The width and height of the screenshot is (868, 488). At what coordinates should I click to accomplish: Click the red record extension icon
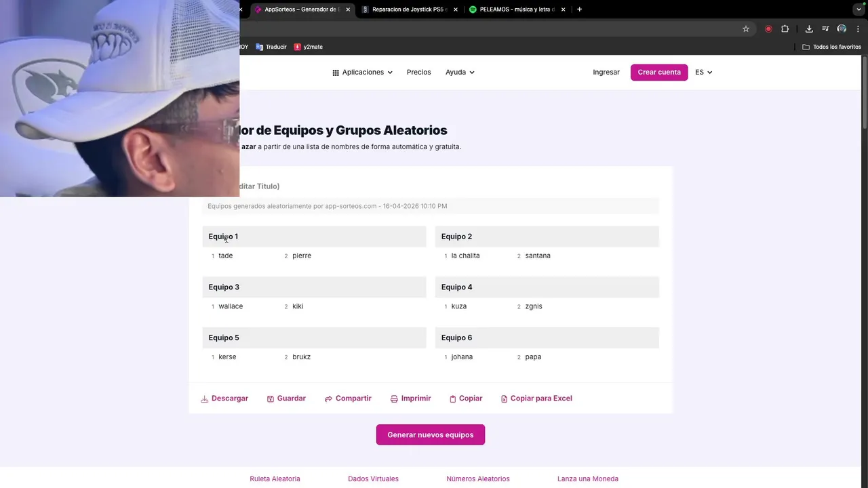click(768, 29)
